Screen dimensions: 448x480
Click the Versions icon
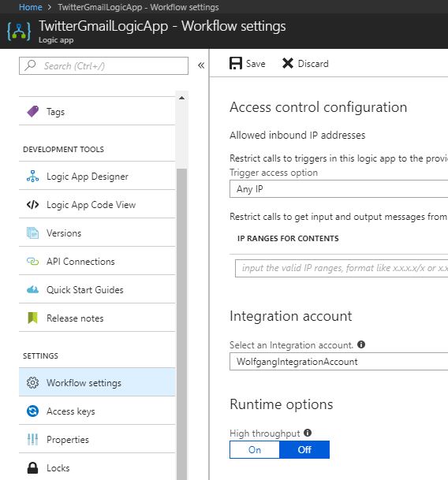coord(33,233)
